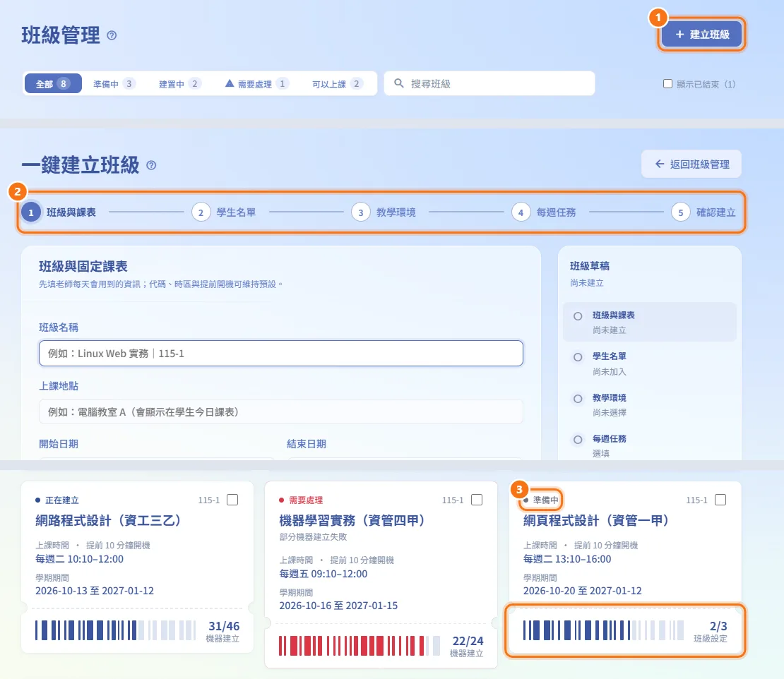The height and width of the screenshot is (679, 784).
Task: Click the back arrow in 返回班級管理
Action: 660,164
